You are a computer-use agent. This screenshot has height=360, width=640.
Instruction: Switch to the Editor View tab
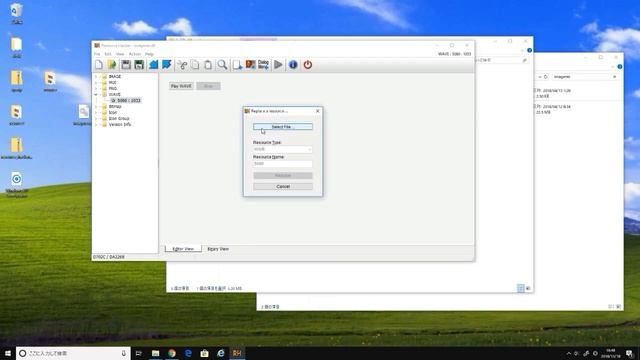pyautogui.click(x=183, y=249)
